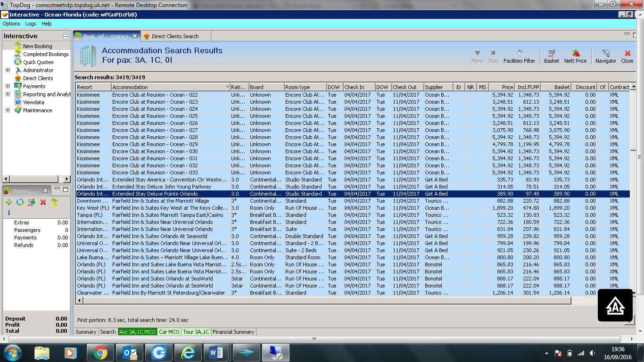Click the Interactive tree scroll-right arrow
Screen dimensions: 644x362
[x=66, y=179]
